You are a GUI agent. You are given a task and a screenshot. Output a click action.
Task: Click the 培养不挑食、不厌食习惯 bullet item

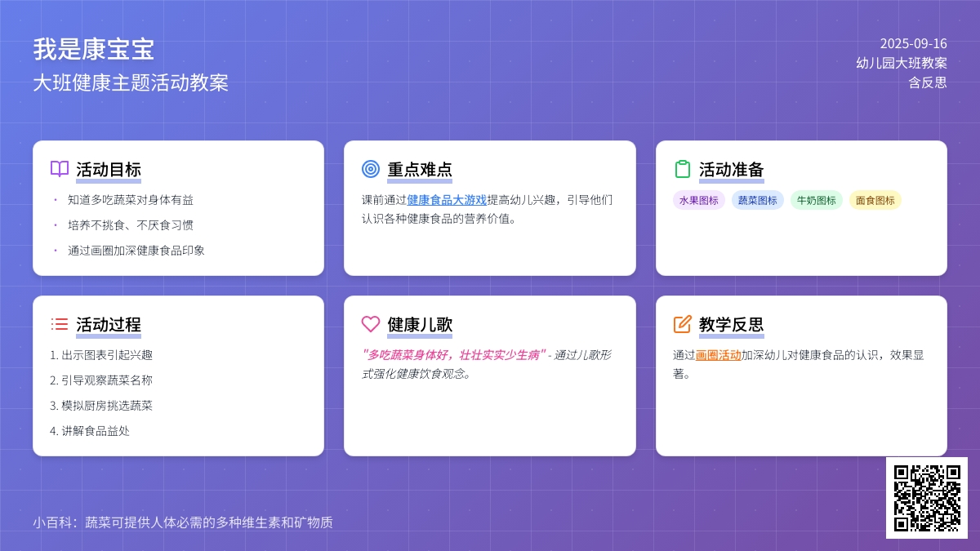click(x=131, y=225)
